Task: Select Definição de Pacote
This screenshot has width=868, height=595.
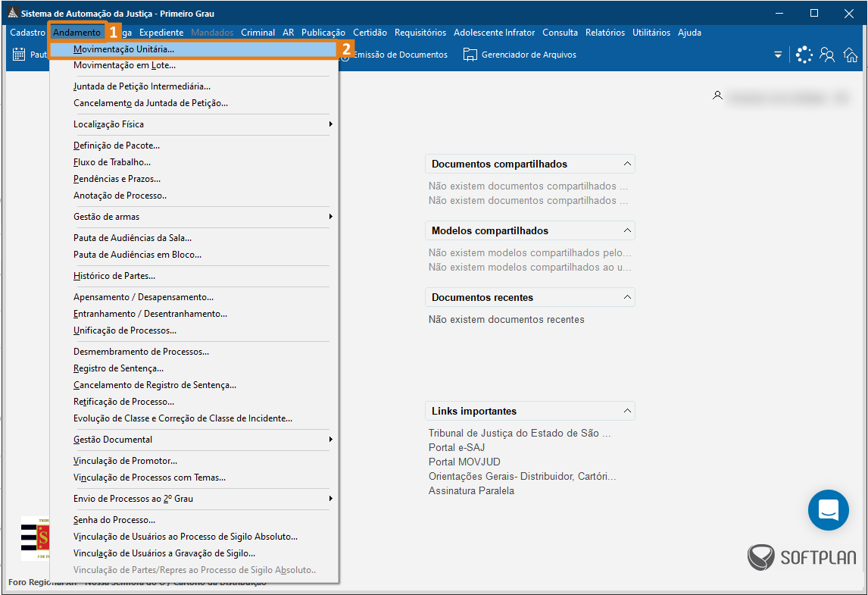Action: (195, 146)
